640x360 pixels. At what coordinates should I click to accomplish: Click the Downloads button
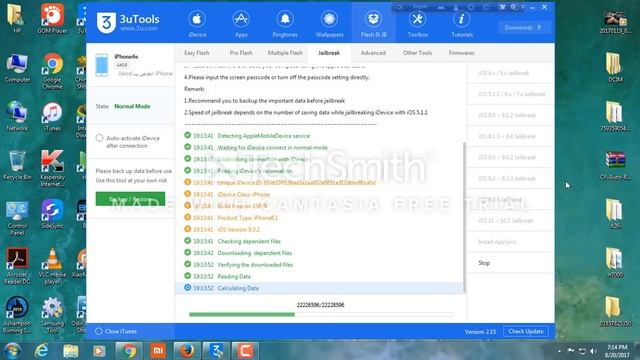pyautogui.click(x=523, y=28)
